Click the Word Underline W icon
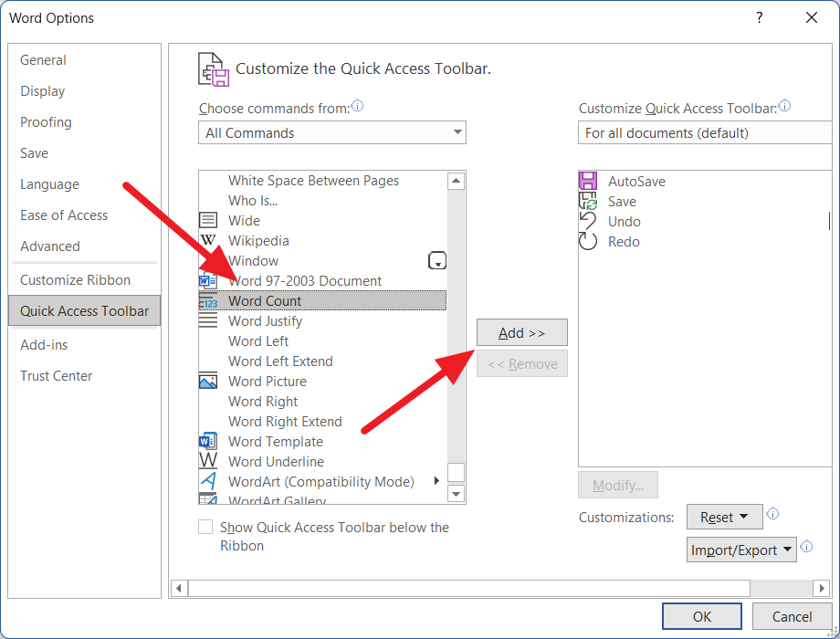The width and height of the screenshot is (840, 639). point(208,461)
